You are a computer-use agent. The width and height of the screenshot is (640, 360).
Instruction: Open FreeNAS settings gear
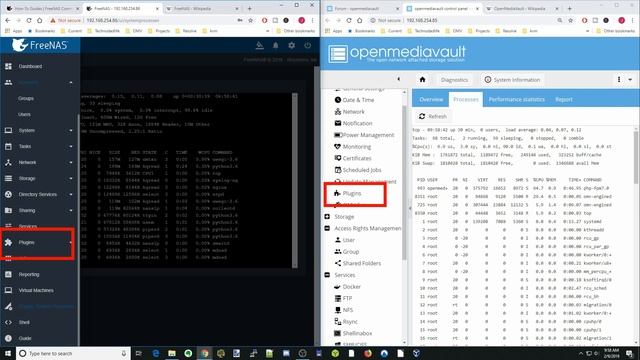click(291, 45)
